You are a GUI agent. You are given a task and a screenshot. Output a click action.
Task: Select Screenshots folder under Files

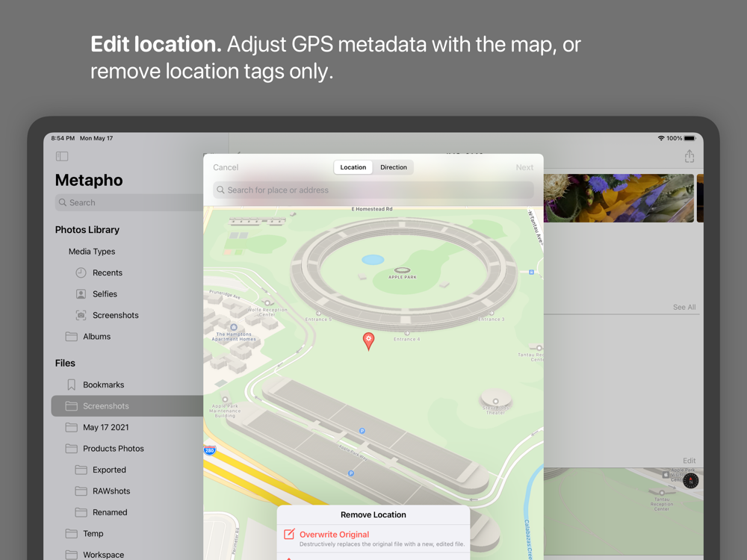[127, 406]
